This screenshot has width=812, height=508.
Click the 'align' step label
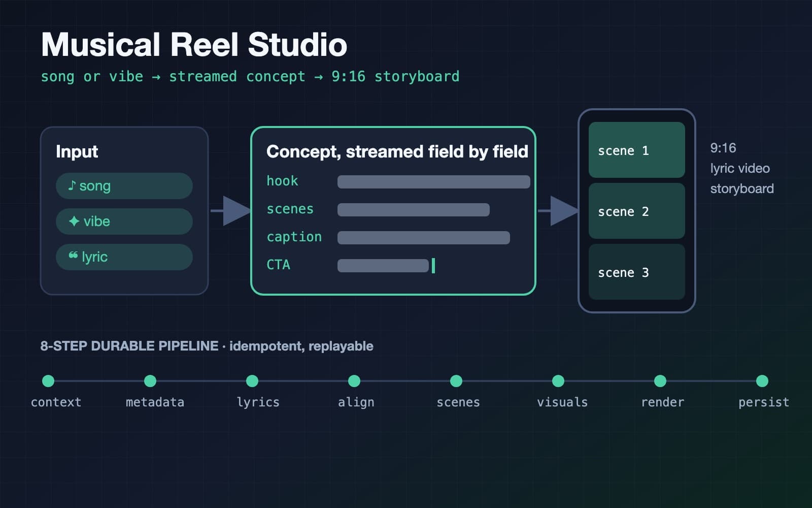(356, 402)
